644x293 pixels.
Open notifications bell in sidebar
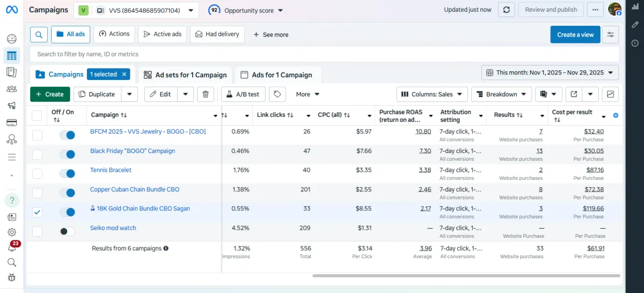point(12,247)
